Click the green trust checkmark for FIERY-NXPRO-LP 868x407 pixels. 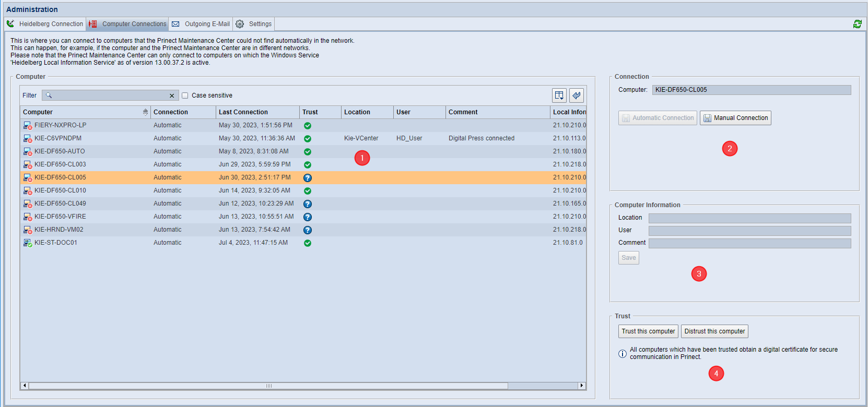pos(308,126)
